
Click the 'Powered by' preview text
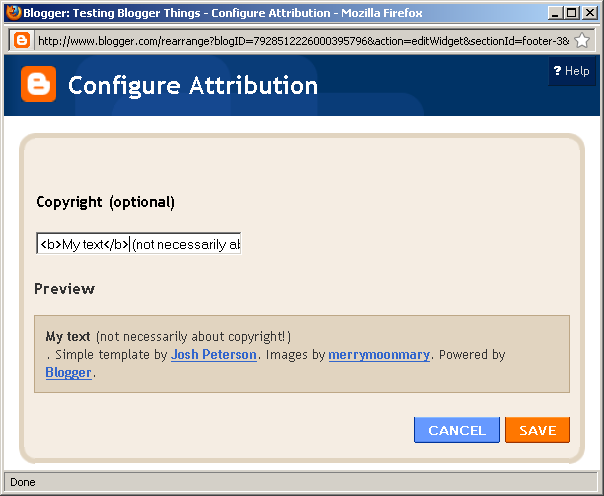472,354
